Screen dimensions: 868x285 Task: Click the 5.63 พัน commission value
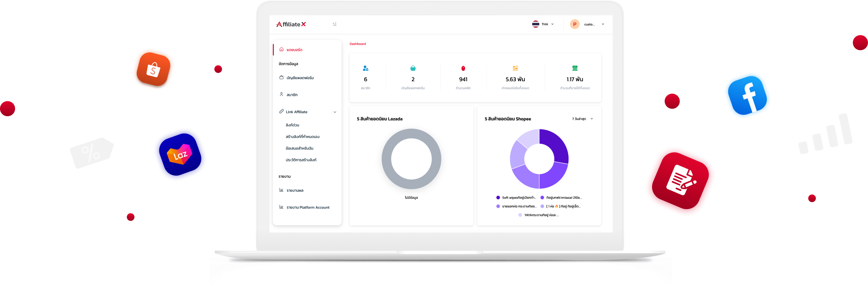(x=515, y=79)
